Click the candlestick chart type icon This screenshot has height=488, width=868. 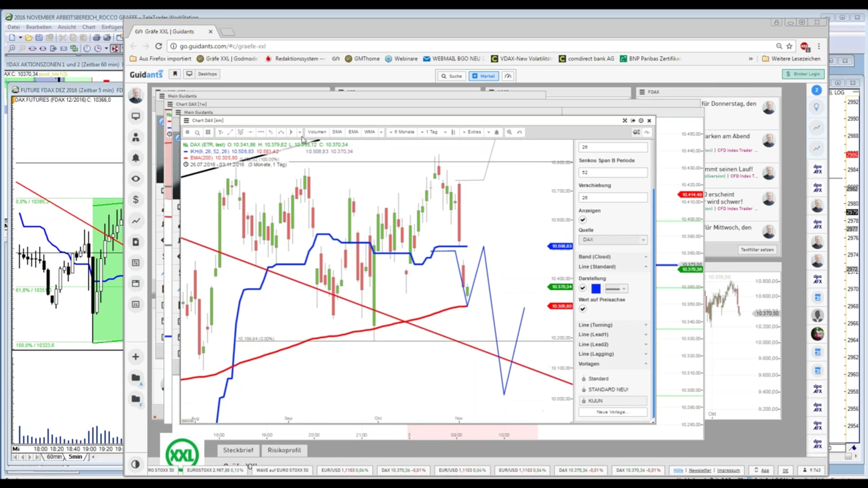[453, 132]
